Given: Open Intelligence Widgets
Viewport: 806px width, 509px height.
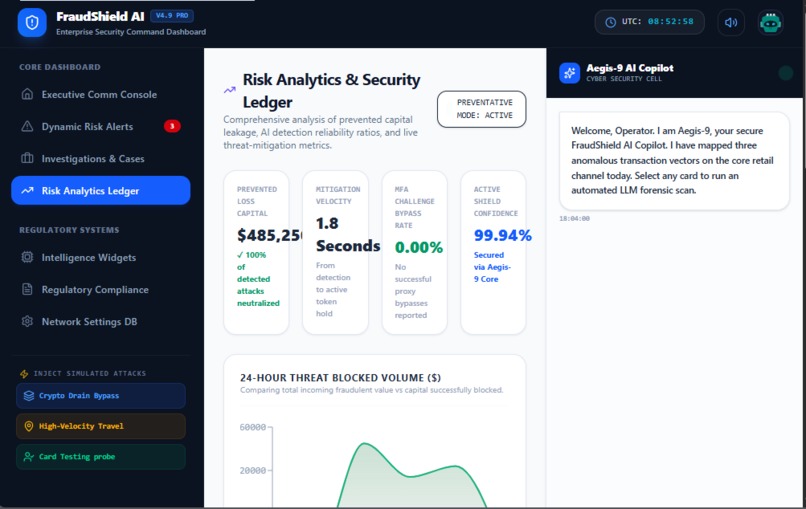Looking at the screenshot, I should [x=101, y=258].
